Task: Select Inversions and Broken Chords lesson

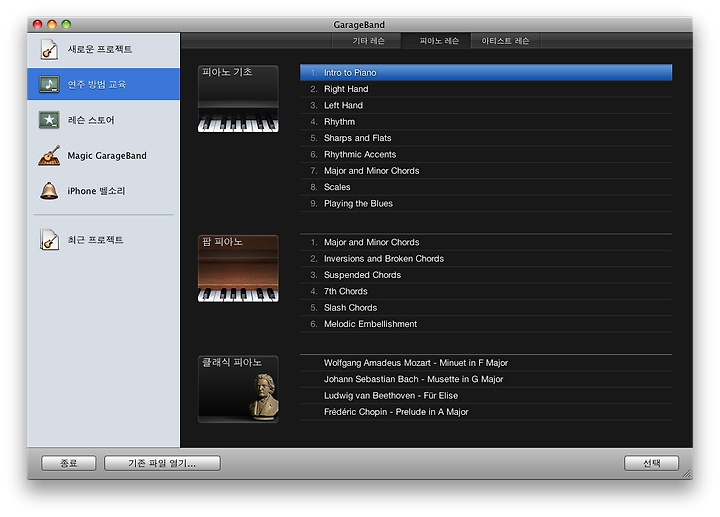Action: click(486, 258)
